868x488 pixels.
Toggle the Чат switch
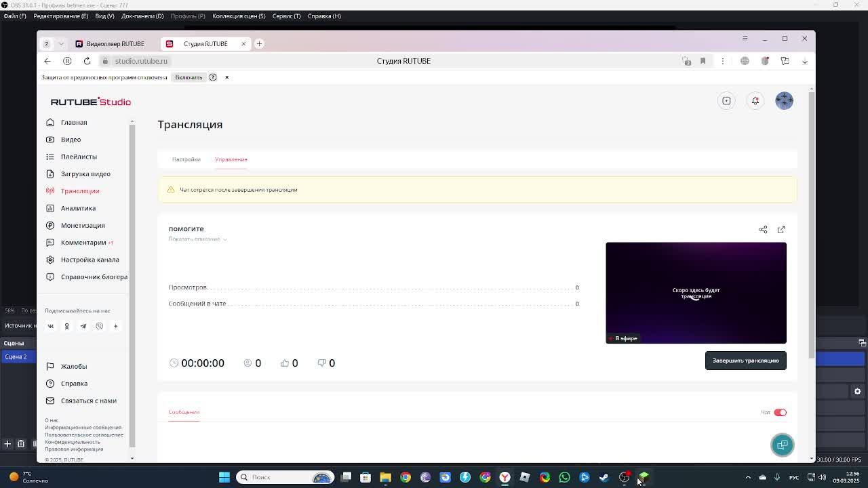click(780, 412)
